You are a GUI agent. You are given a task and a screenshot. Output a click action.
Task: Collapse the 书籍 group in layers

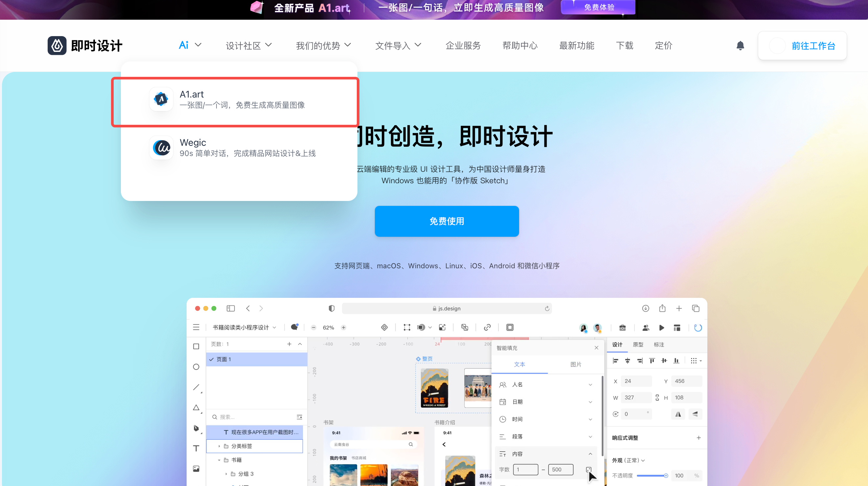click(x=219, y=459)
